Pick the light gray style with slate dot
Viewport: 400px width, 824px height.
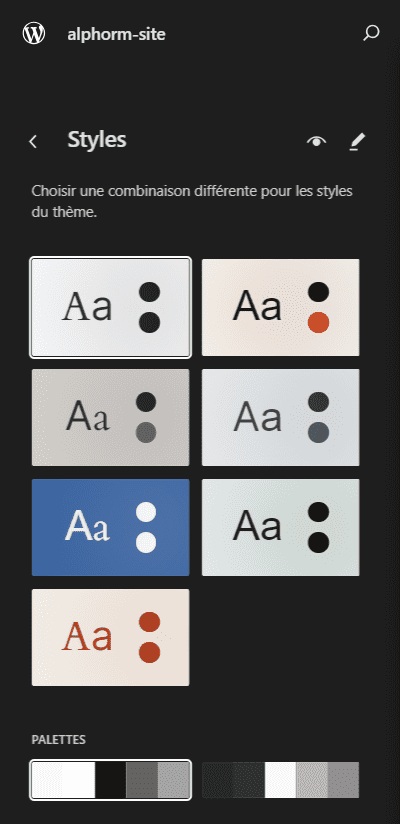coord(281,417)
